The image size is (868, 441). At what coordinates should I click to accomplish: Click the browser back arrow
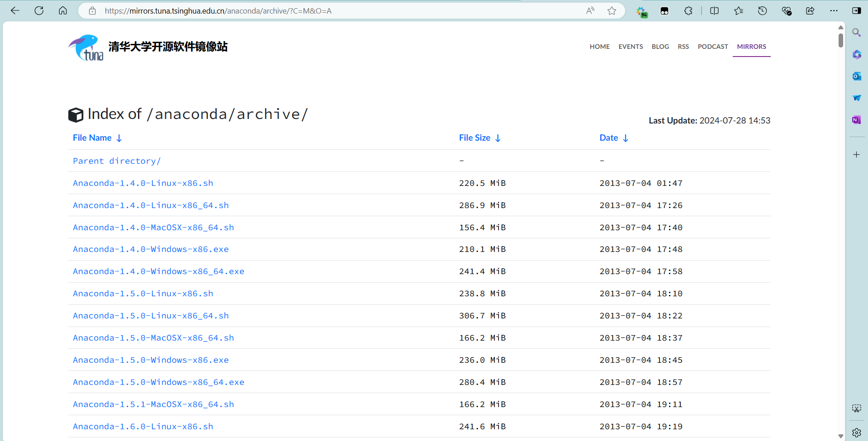coord(15,11)
